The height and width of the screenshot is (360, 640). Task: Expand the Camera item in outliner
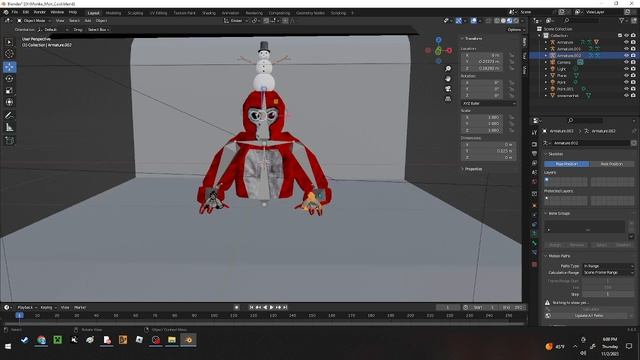pos(546,62)
